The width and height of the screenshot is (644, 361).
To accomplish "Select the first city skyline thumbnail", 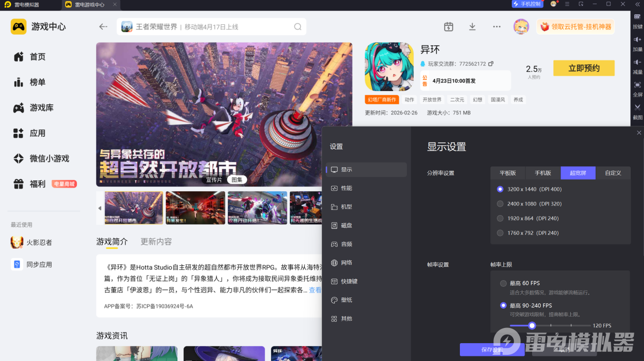I will (134, 208).
